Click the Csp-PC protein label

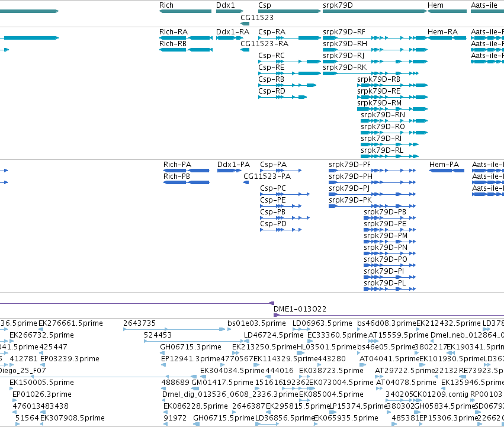(273, 189)
